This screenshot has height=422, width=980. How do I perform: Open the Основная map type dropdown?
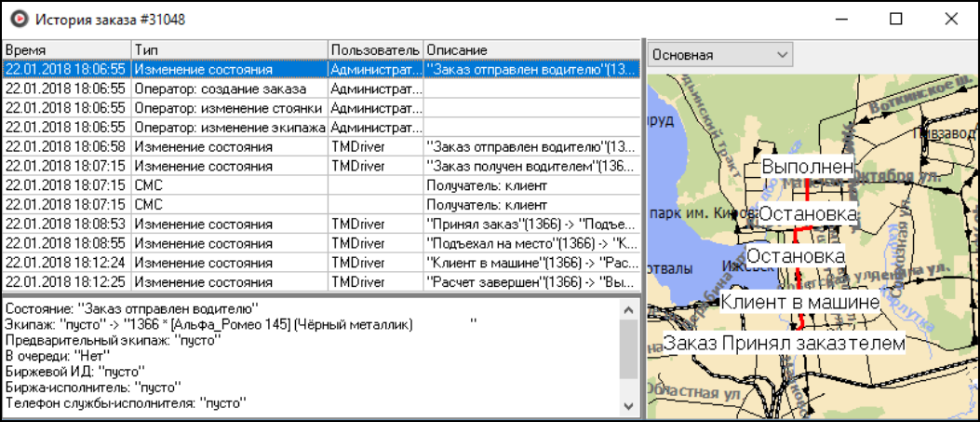tap(720, 54)
